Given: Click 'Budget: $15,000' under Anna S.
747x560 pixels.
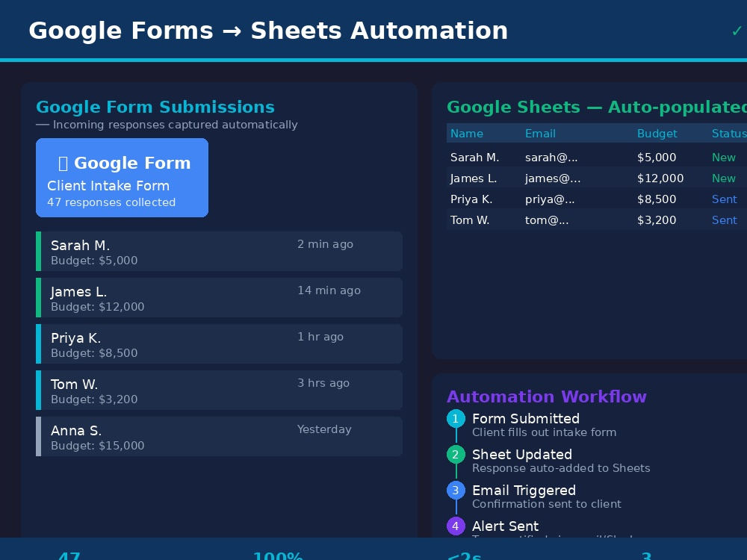Looking at the screenshot, I should (97, 446).
